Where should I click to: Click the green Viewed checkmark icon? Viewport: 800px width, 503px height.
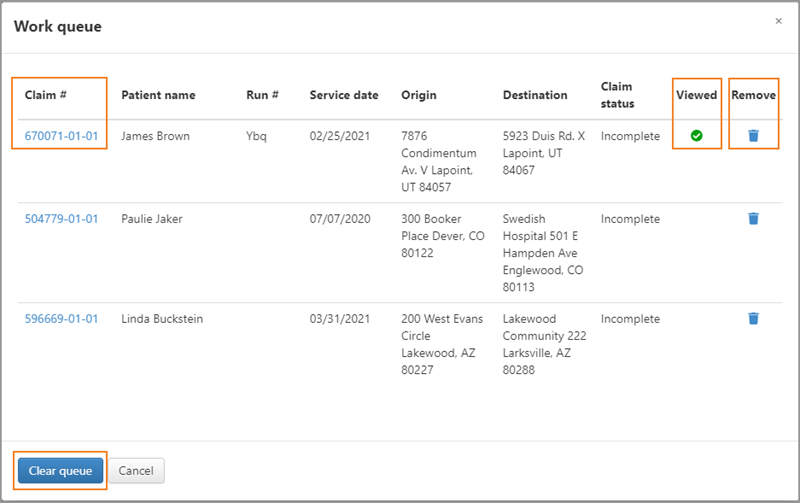[x=696, y=135]
